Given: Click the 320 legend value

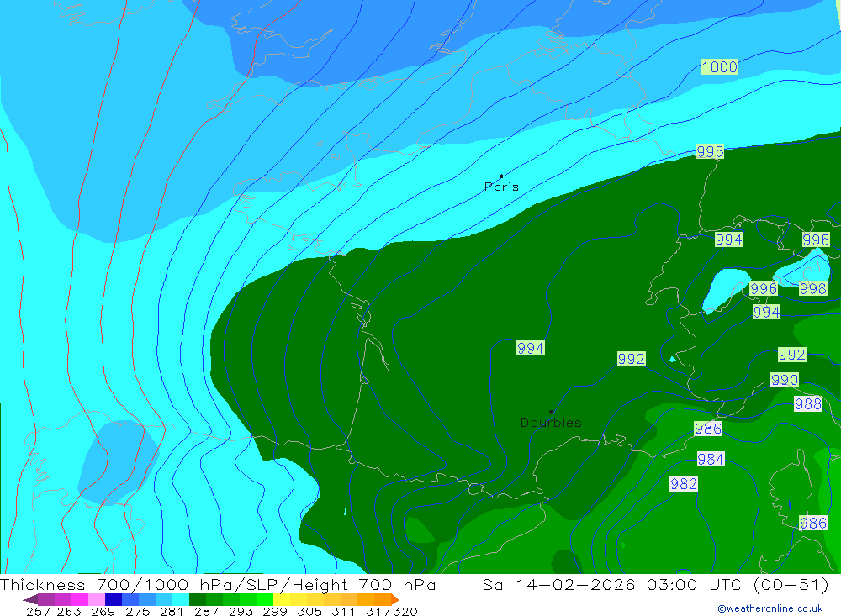Looking at the screenshot, I should pos(405,612).
